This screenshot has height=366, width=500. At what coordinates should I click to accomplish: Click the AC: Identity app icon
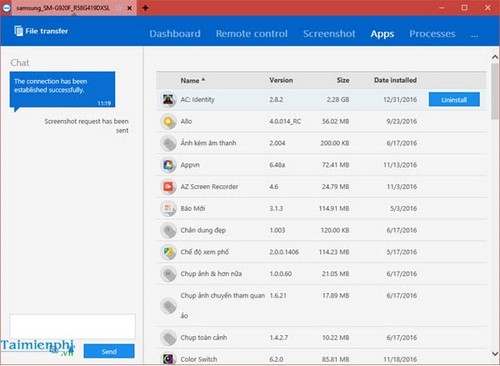coord(168,99)
